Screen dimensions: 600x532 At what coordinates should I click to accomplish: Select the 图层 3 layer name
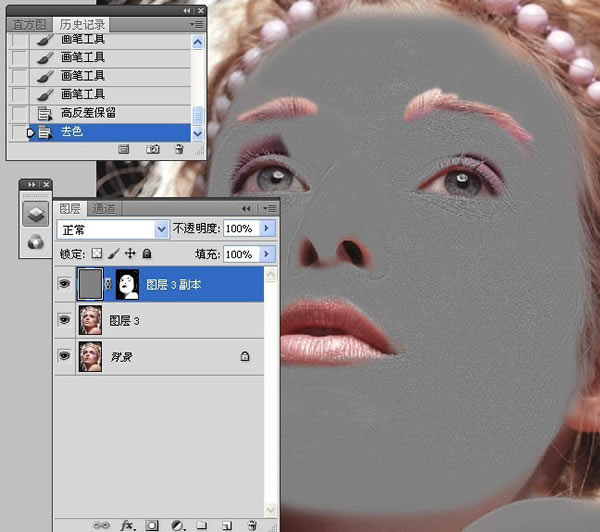124,321
